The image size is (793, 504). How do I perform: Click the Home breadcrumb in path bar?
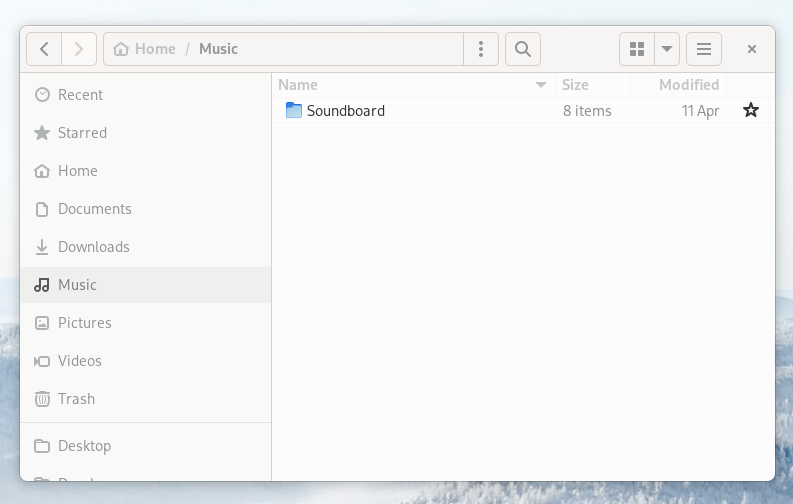(145, 49)
